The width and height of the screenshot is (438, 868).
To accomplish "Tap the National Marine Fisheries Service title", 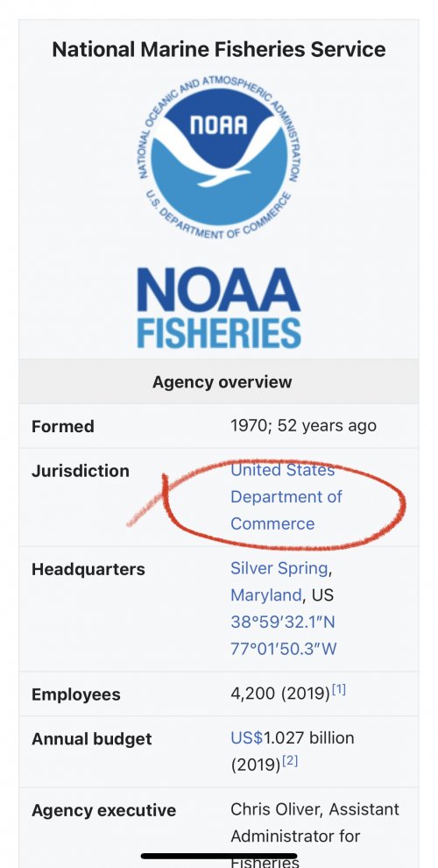I will tap(219, 49).
